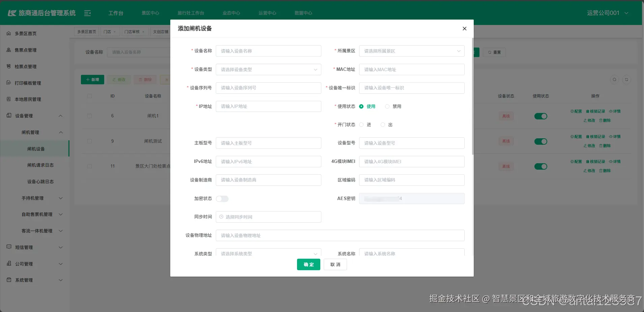This screenshot has height=312, width=644.
Task: Click the 旅商通 logo icon
Action: pyautogui.click(x=12, y=13)
